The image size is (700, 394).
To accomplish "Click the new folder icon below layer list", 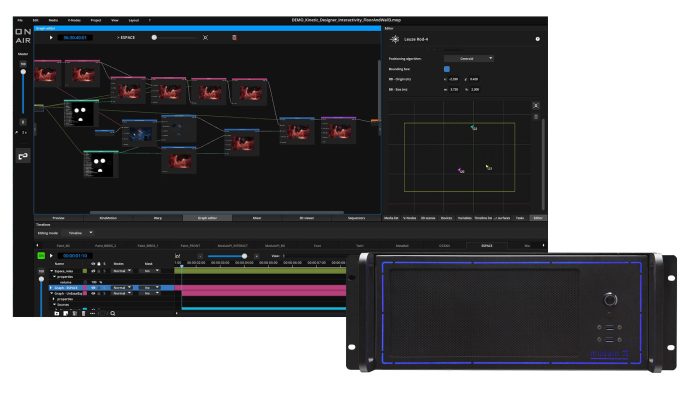I will (x=57, y=313).
